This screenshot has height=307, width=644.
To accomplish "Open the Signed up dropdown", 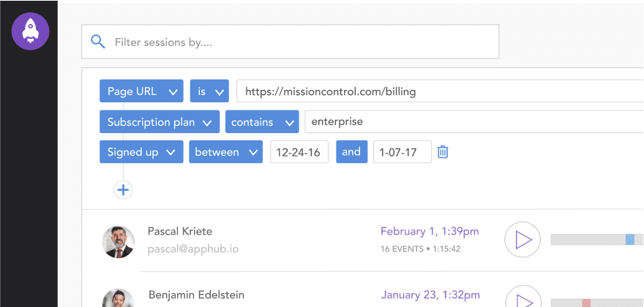I will point(141,152).
